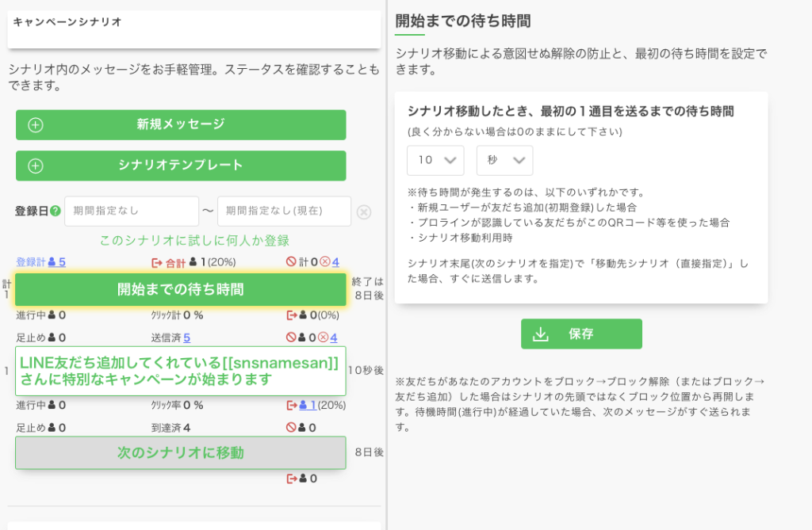Click the end date field 期間指定なし(現在)
Screen dimensions: 812x530
pyautogui.click(x=284, y=212)
